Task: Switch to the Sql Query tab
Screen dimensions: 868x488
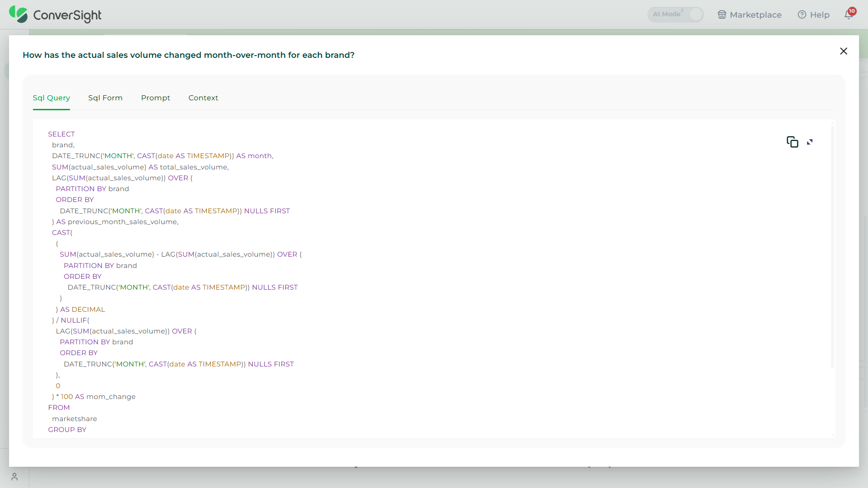Action: [x=52, y=98]
